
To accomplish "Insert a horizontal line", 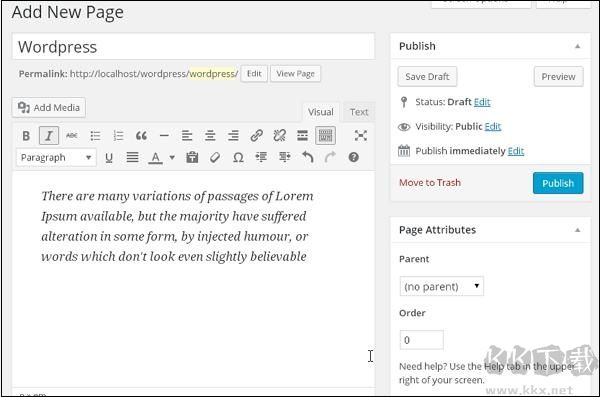I will click(x=164, y=136).
